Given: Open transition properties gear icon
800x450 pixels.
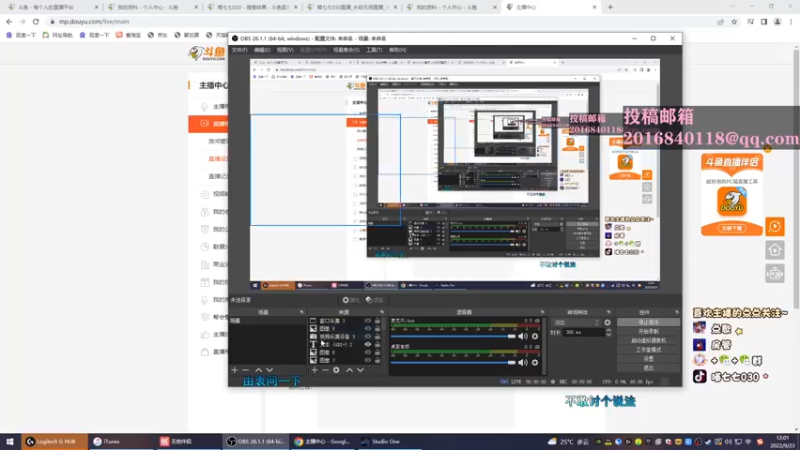Looking at the screenshot, I should tap(607, 322).
